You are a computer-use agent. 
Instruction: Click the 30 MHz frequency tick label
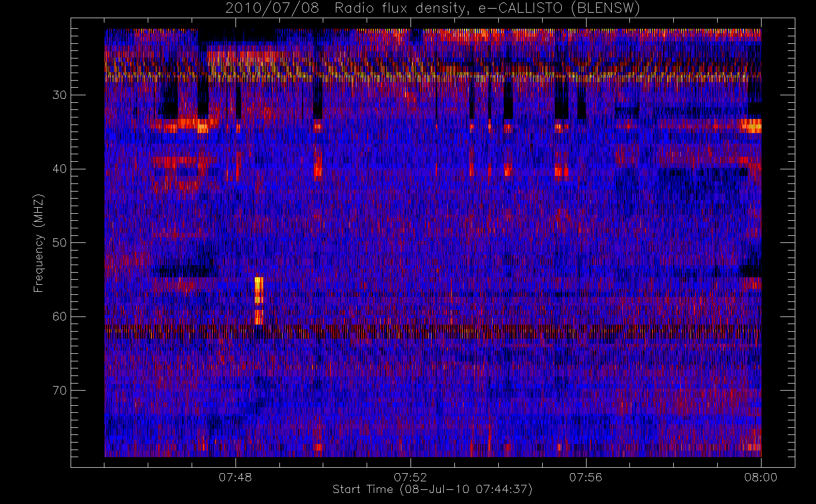[60, 95]
